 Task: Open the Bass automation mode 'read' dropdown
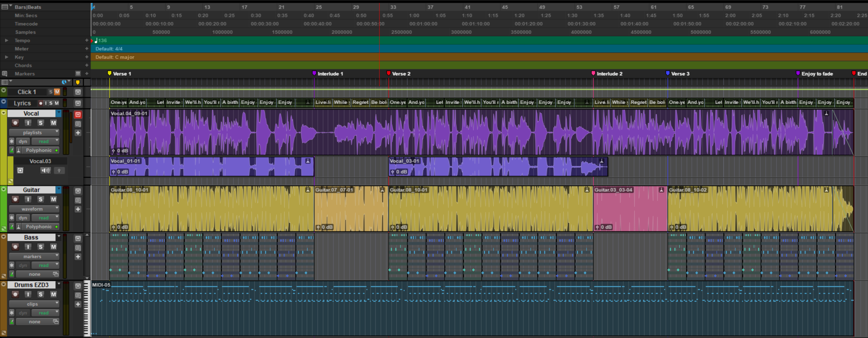45,266
